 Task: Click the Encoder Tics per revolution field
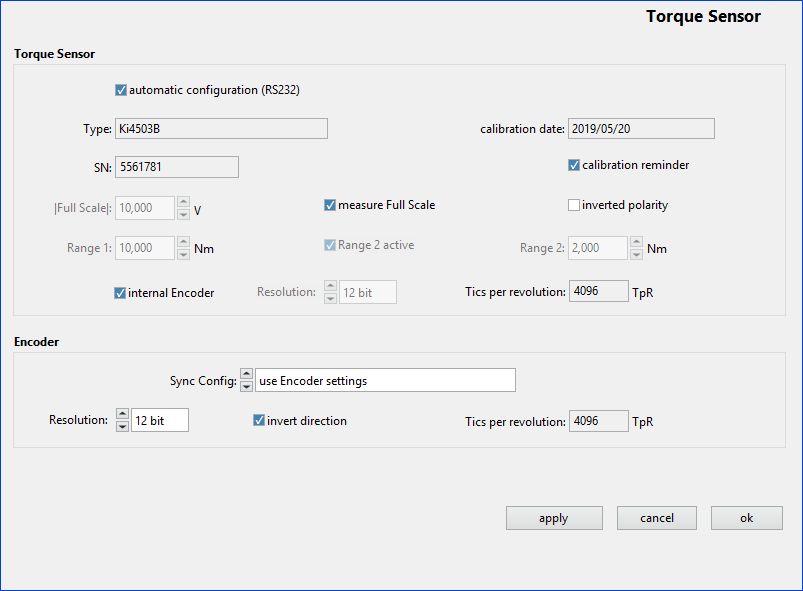point(598,420)
